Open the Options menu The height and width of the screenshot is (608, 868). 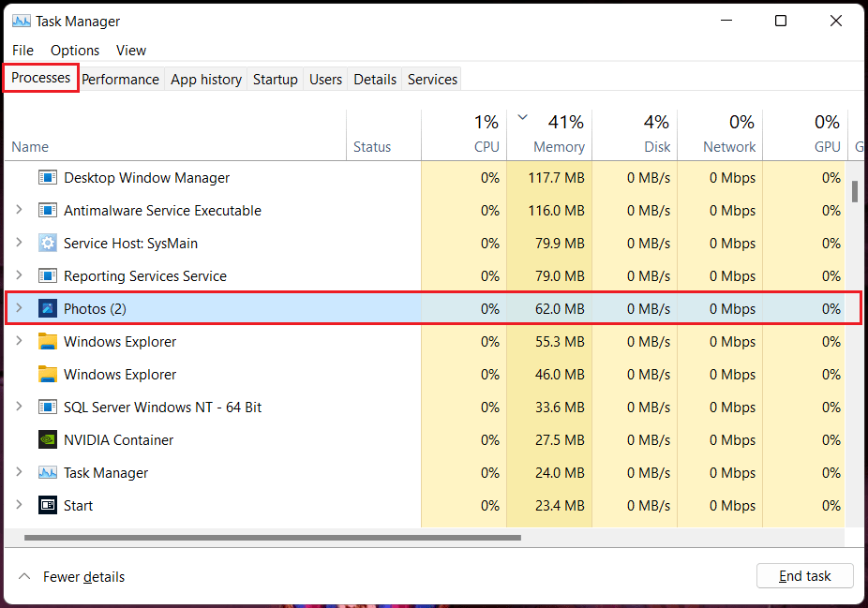point(75,50)
